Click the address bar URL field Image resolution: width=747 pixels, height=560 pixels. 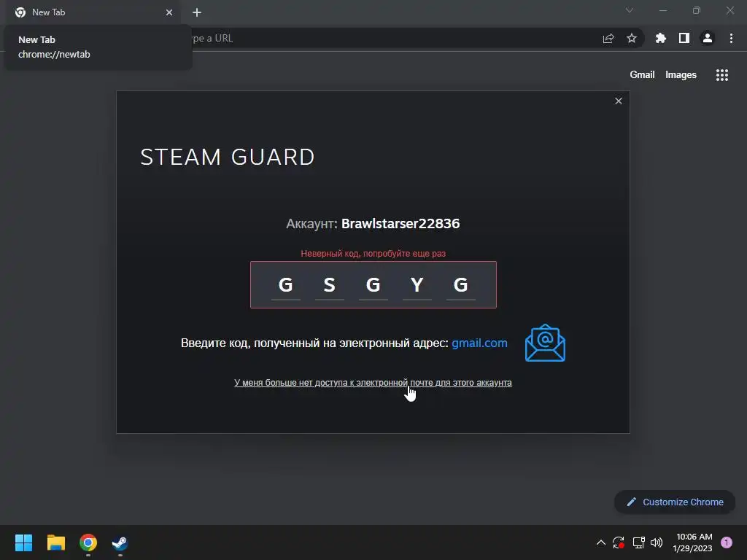(391, 38)
